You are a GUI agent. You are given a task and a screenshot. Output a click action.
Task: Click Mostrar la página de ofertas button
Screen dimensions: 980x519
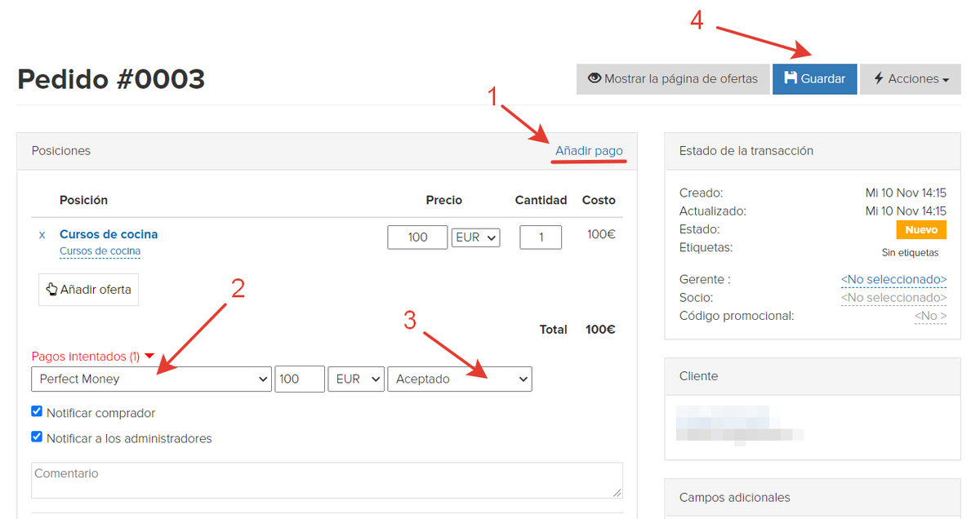[673, 79]
